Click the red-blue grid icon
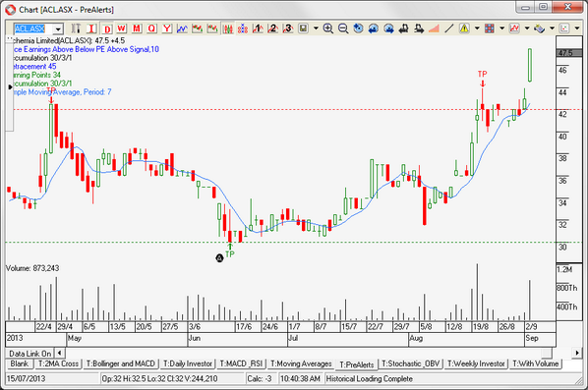The image size is (588, 390). coord(489,28)
